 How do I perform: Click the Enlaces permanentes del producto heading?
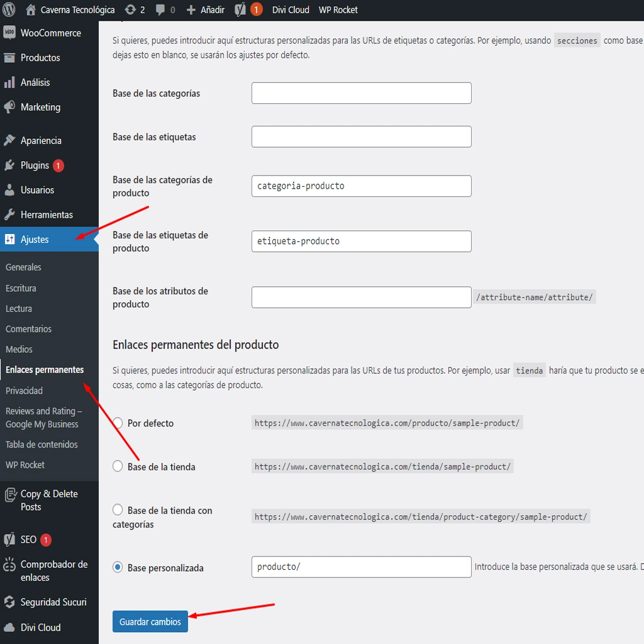coord(196,345)
